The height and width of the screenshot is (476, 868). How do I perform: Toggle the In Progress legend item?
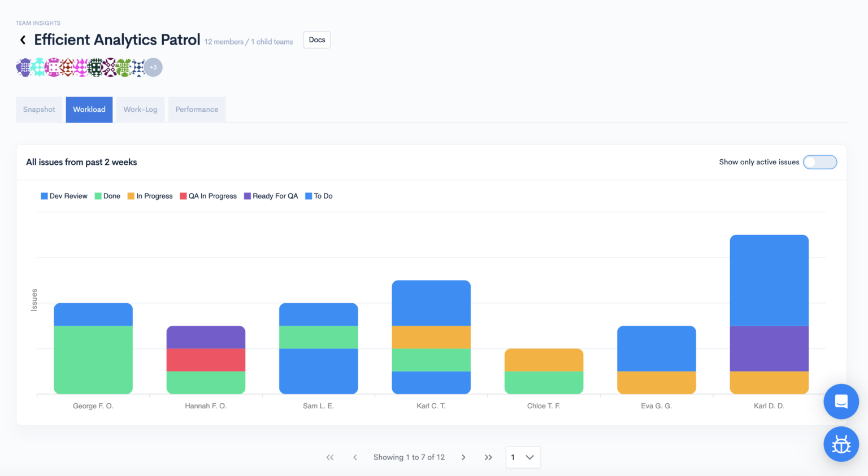150,196
